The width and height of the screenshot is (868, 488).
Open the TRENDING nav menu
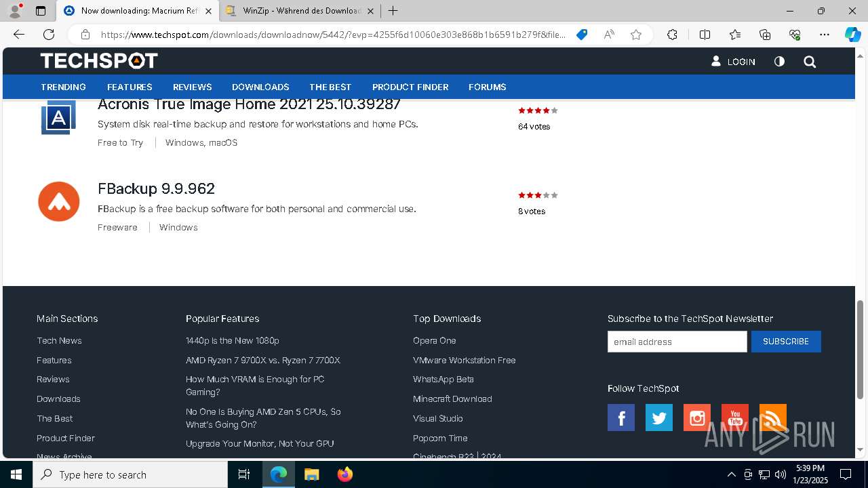click(63, 87)
